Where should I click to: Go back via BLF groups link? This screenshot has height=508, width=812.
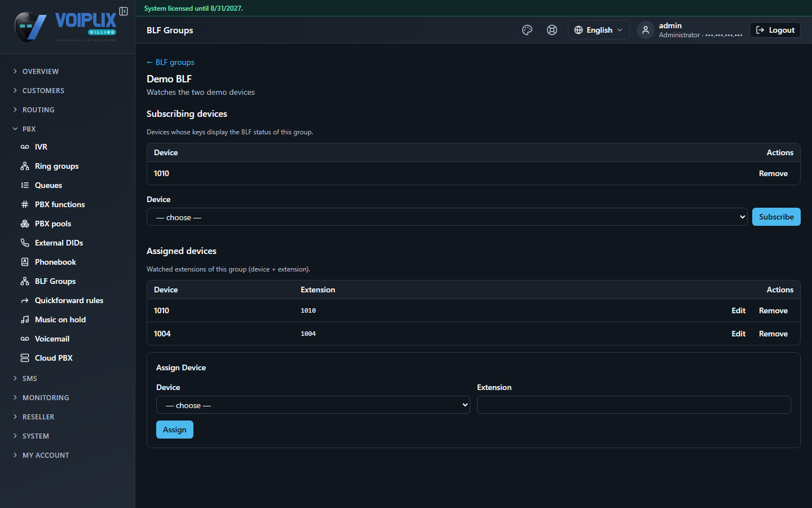[x=170, y=62]
